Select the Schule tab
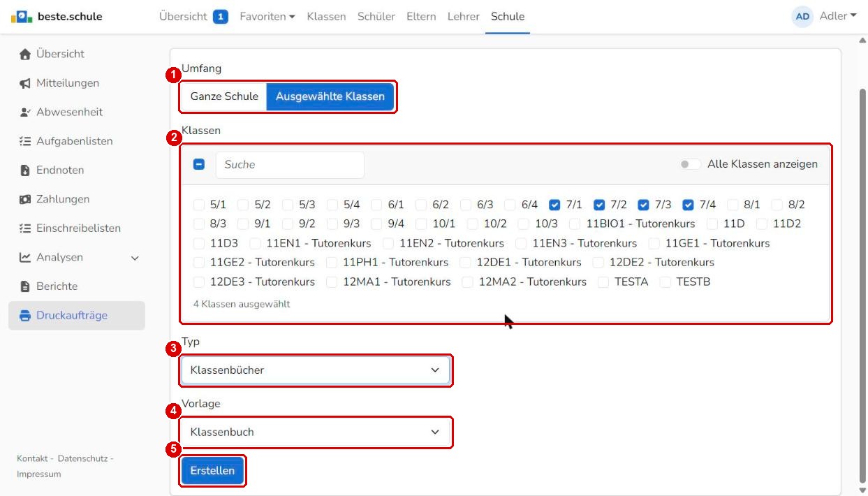Viewport: 868px width, 496px height. tap(508, 17)
